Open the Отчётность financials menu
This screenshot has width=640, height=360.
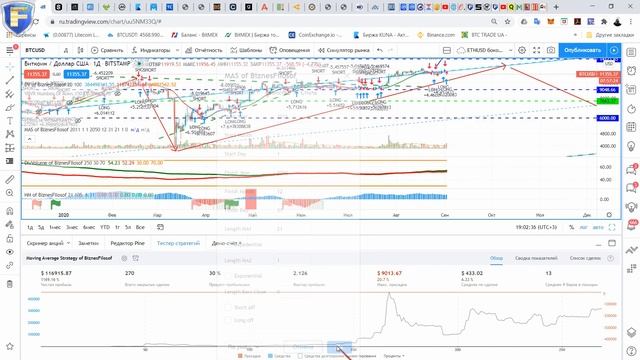tap(204, 50)
